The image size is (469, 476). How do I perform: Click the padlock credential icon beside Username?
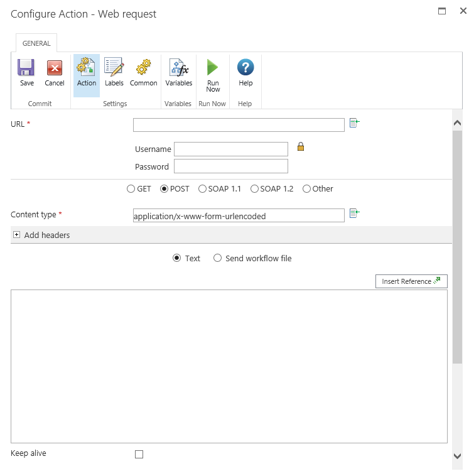(x=301, y=147)
